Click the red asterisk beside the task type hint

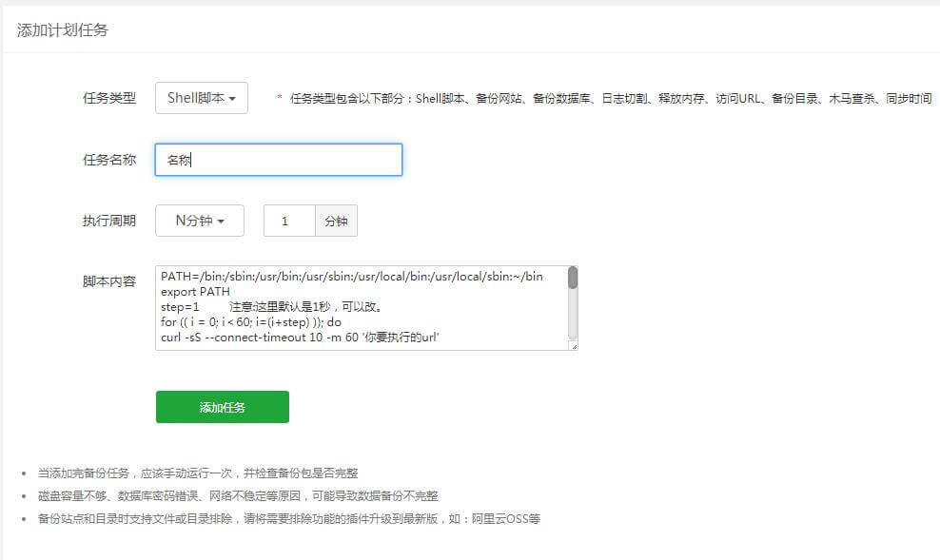tap(277, 95)
